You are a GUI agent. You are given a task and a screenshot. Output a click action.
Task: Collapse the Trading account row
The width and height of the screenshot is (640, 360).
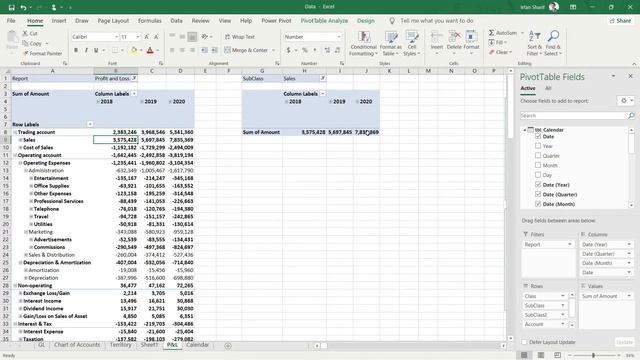click(15, 132)
